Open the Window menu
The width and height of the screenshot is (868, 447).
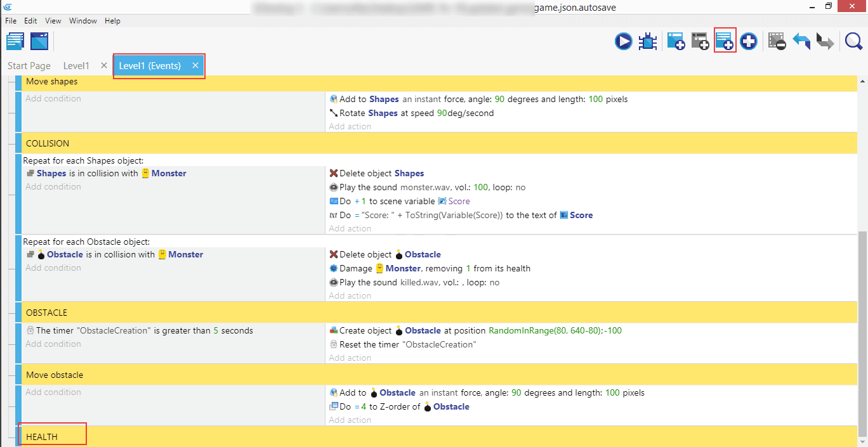click(x=83, y=21)
